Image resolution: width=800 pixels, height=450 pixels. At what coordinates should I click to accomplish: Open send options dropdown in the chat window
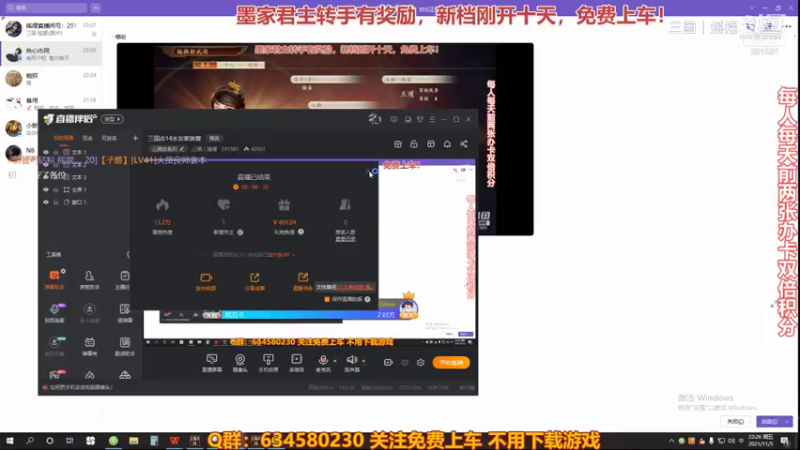coord(788,422)
